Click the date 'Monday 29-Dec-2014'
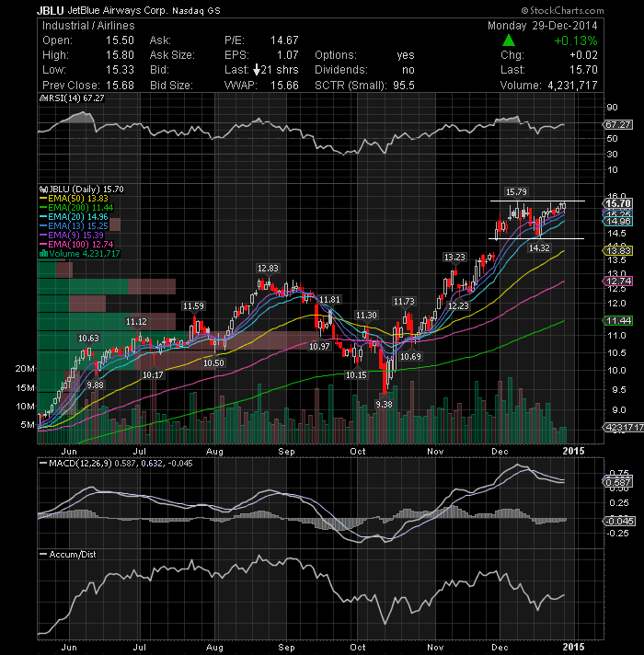This screenshot has height=655, width=644. [543, 26]
